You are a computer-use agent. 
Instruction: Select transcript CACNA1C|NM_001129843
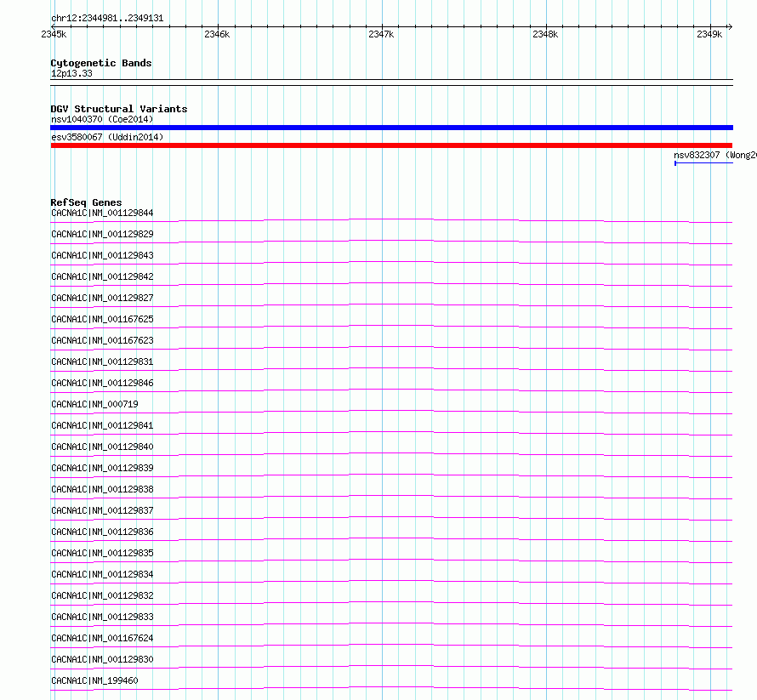(x=102, y=255)
